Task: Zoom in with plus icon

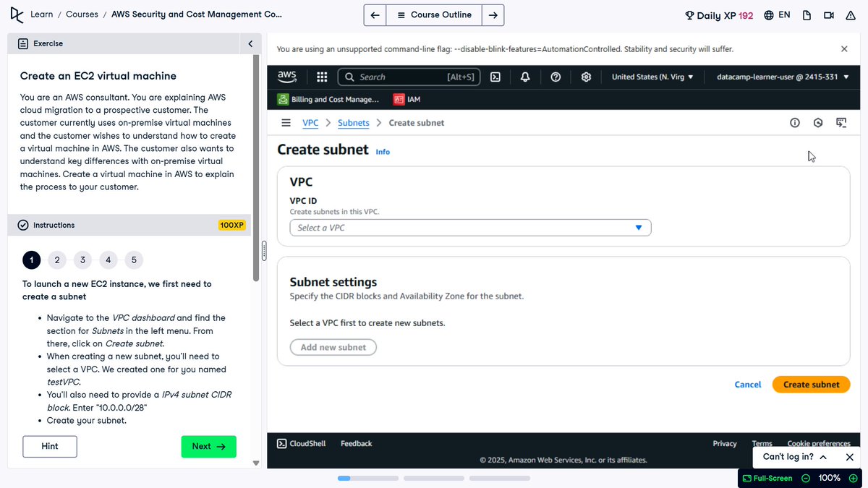Action: click(x=854, y=478)
